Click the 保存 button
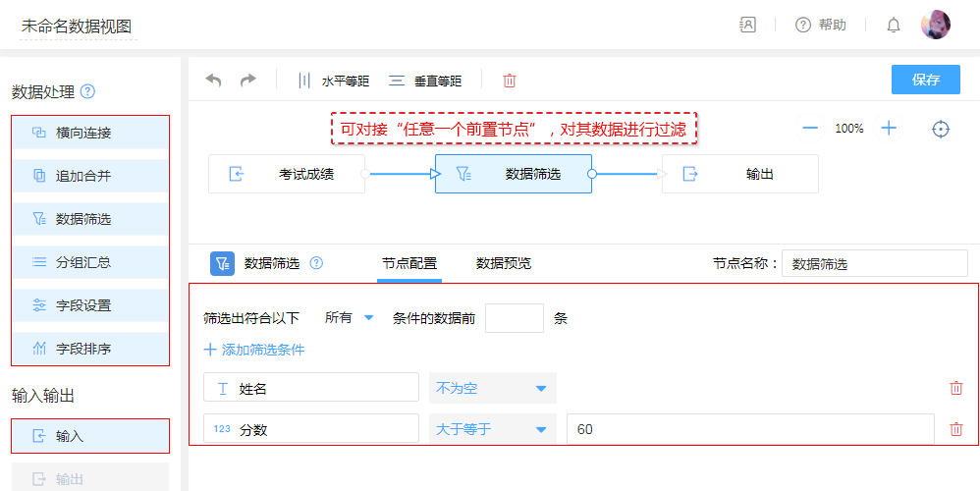Screen dimensions: 980x491 925,81
